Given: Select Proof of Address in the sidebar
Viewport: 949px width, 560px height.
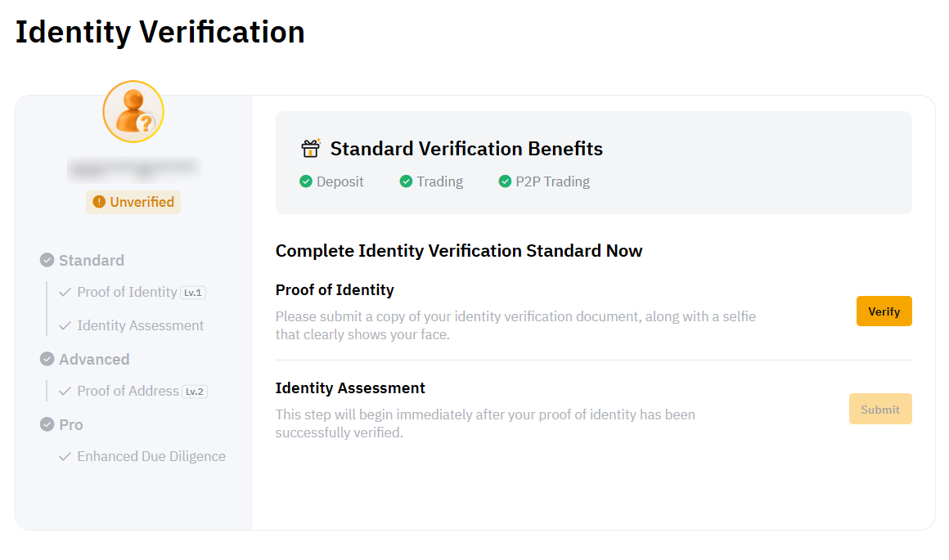Looking at the screenshot, I should pos(127,391).
